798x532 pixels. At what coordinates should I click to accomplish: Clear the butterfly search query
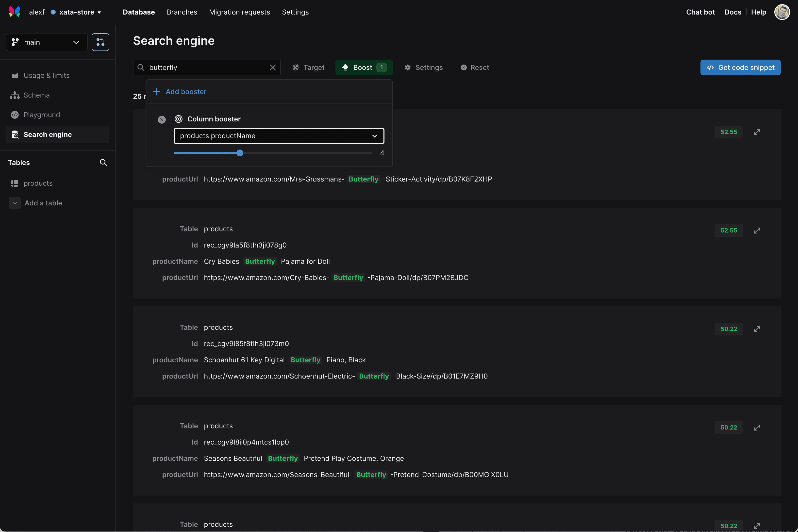[x=273, y=67]
